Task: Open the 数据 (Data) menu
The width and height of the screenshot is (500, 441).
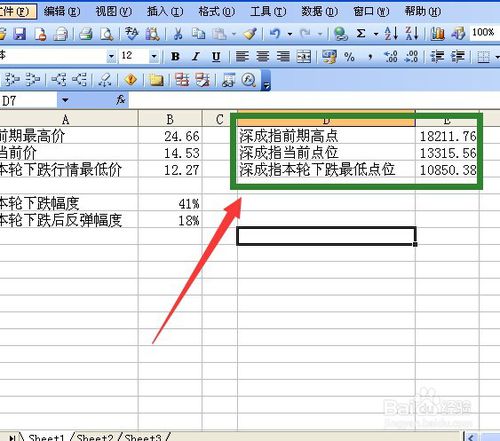Action: coord(319,12)
